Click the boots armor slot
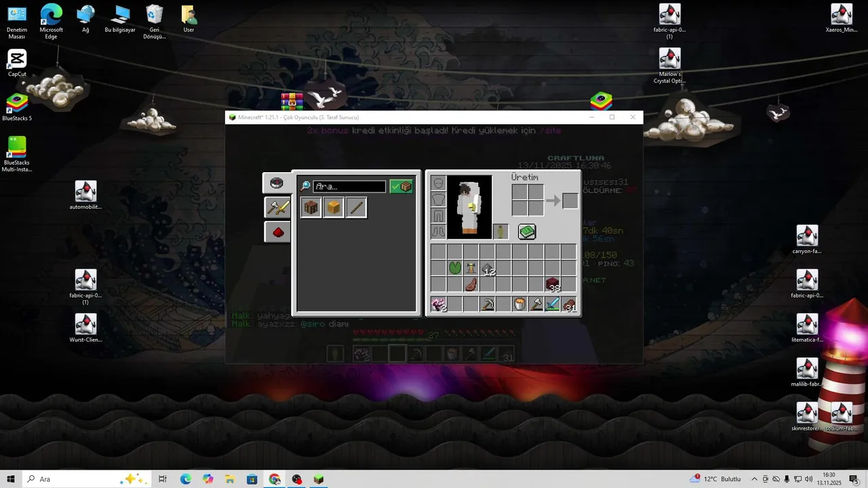This screenshot has width=868, height=488. (x=438, y=232)
